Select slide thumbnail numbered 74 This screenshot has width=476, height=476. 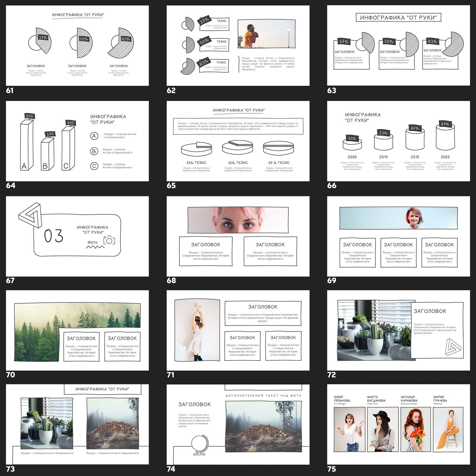pyautogui.click(x=238, y=424)
